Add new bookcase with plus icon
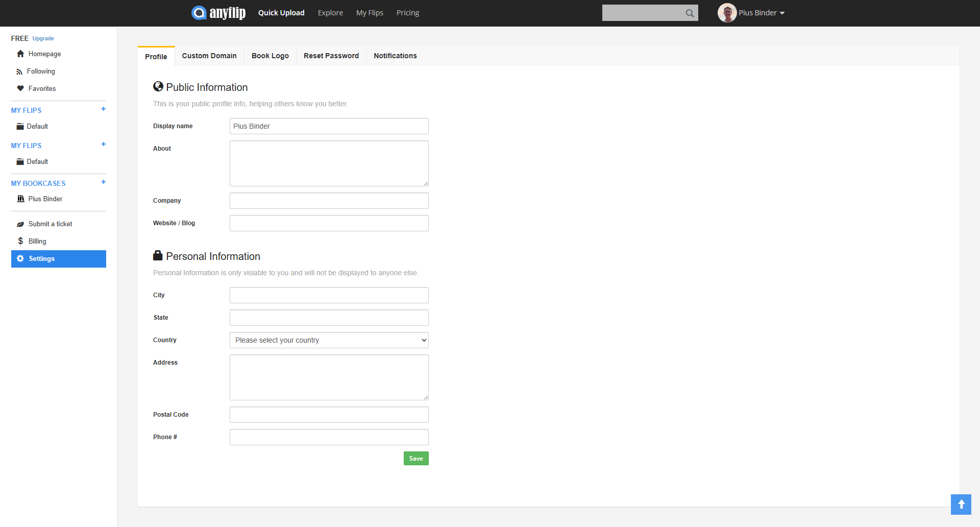Image resolution: width=980 pixels, height=527 pixels. [x=104, y=182]
